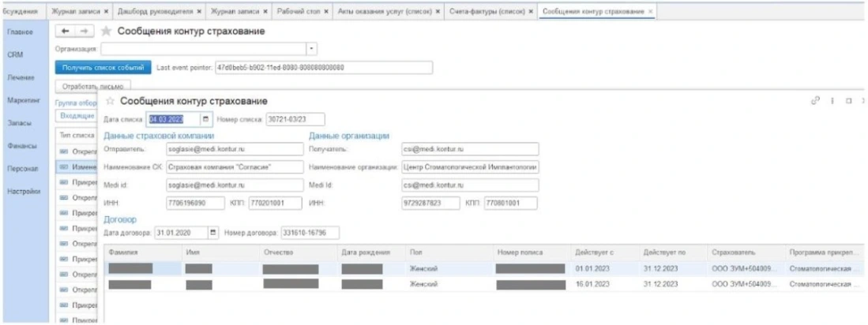Sort table by Фамилия column header
Viewport: 868px width, 325px height.
coord(143,252)
